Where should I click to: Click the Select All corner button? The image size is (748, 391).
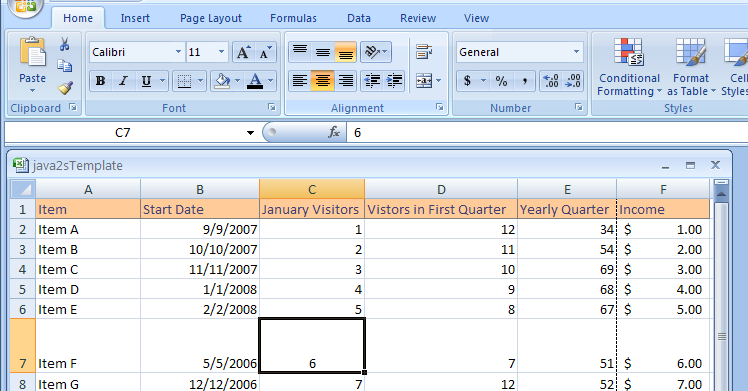pos(22,189)
